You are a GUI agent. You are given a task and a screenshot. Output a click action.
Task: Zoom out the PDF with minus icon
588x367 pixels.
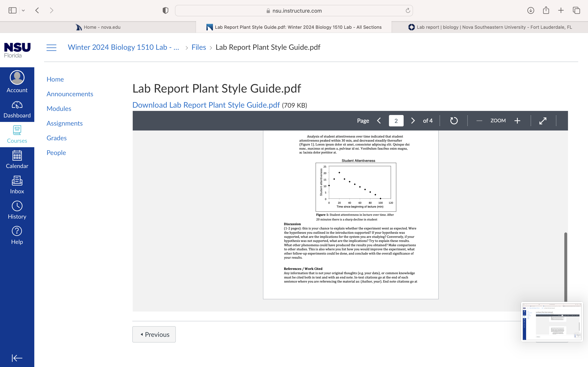(479, 121)
